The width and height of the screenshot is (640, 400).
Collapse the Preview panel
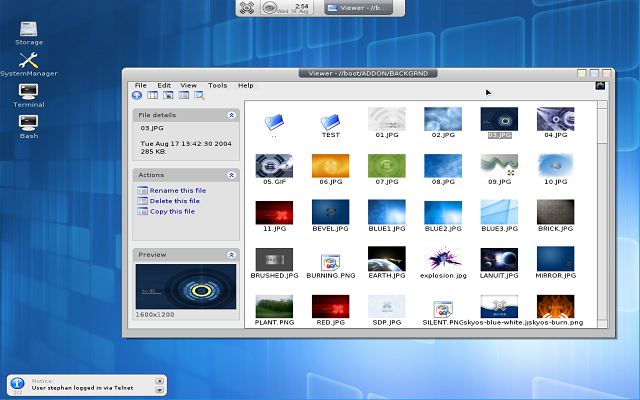[x=231, y=255]
